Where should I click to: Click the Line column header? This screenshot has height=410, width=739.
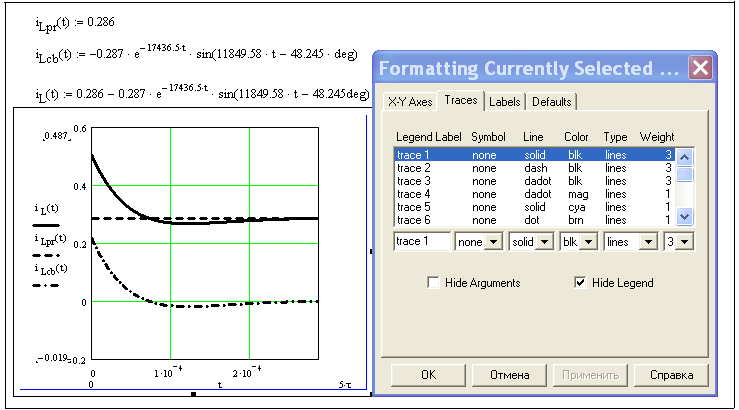(x=533, y=137)
